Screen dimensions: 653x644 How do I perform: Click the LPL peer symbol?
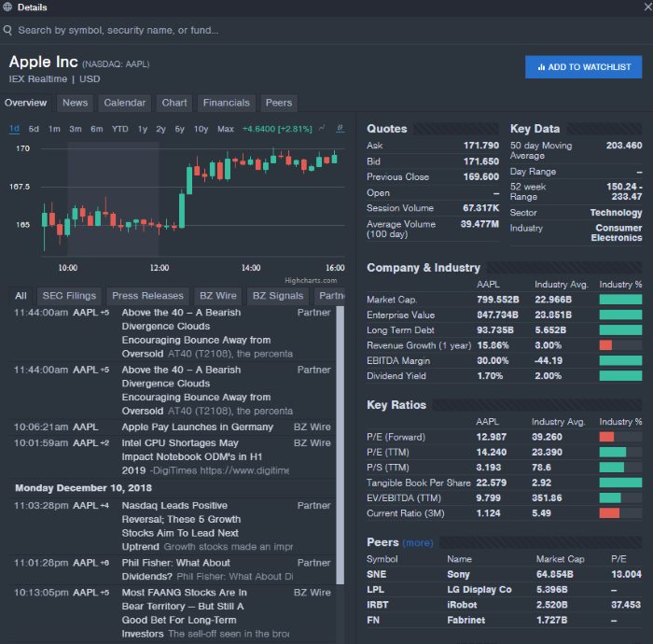pyautogui.click(x=375, y=590)
